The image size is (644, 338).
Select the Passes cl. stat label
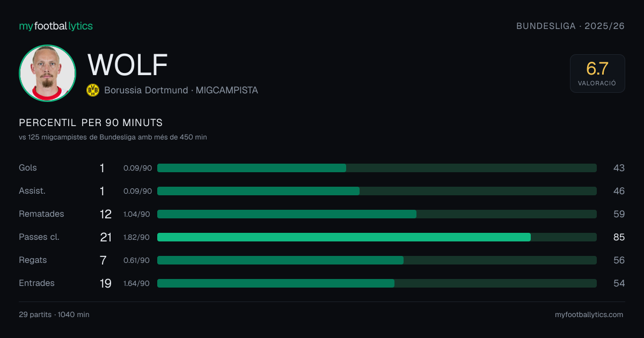click(x=39, y=237)
